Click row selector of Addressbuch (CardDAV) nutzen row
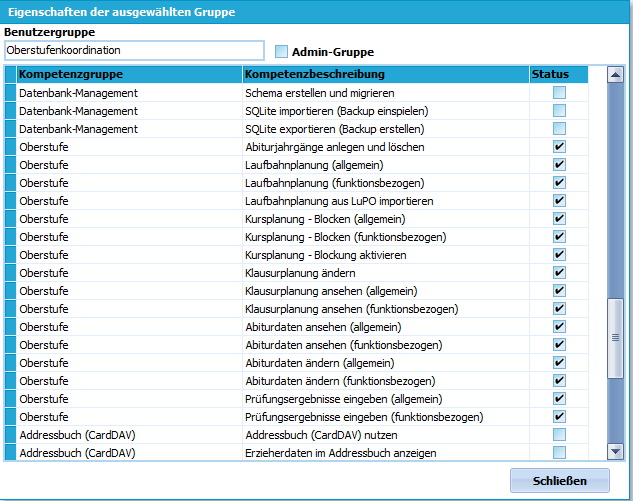 10,435
